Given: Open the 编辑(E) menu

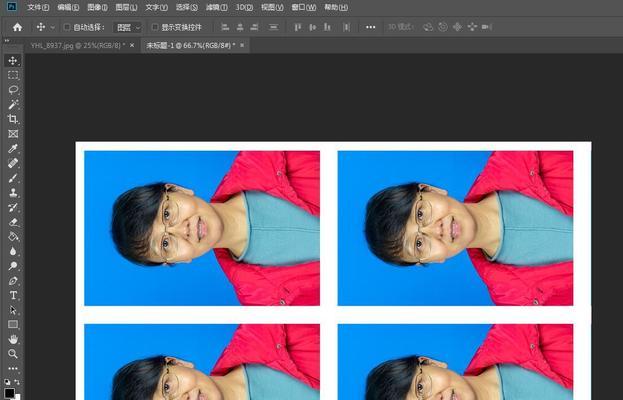Looking at the screenshot, I should [68, 7].
